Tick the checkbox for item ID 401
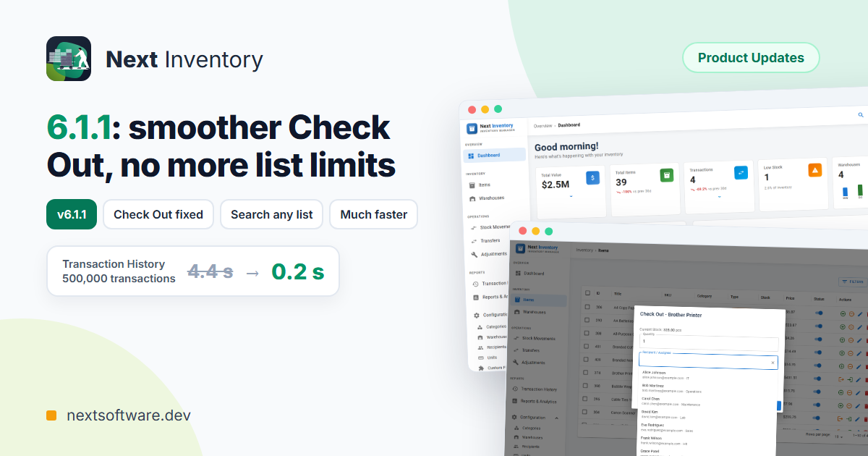This screenshot has height=456, width=868. click(x=587, y=346)
